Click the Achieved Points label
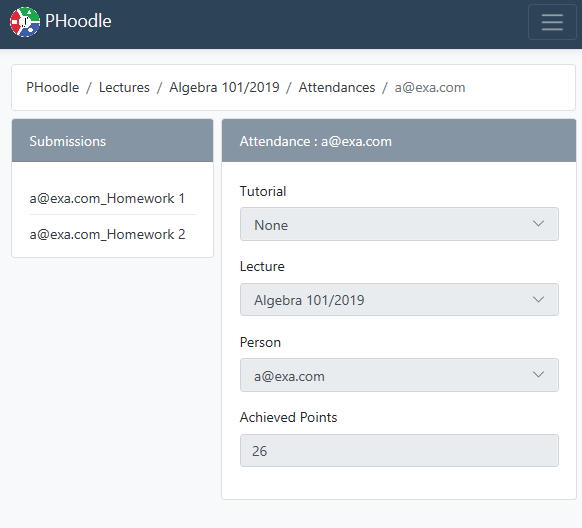582x528 pixels. pos(288,417)
